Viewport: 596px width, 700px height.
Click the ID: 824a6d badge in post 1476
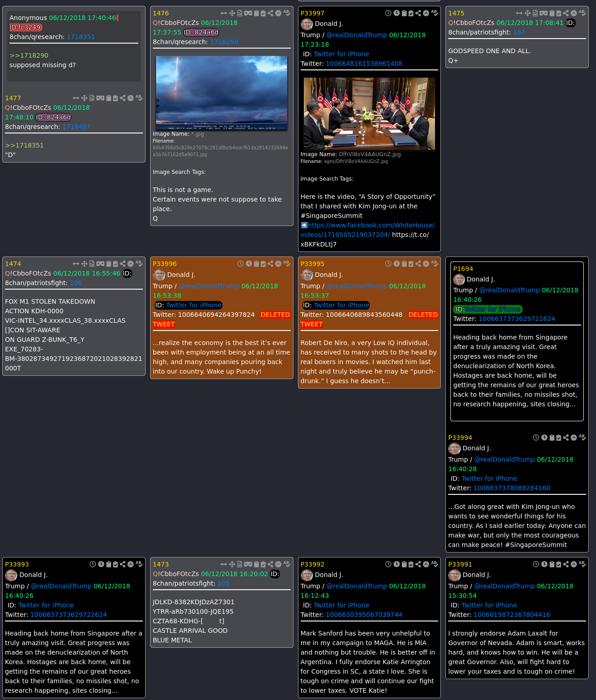tap(201, 32)
